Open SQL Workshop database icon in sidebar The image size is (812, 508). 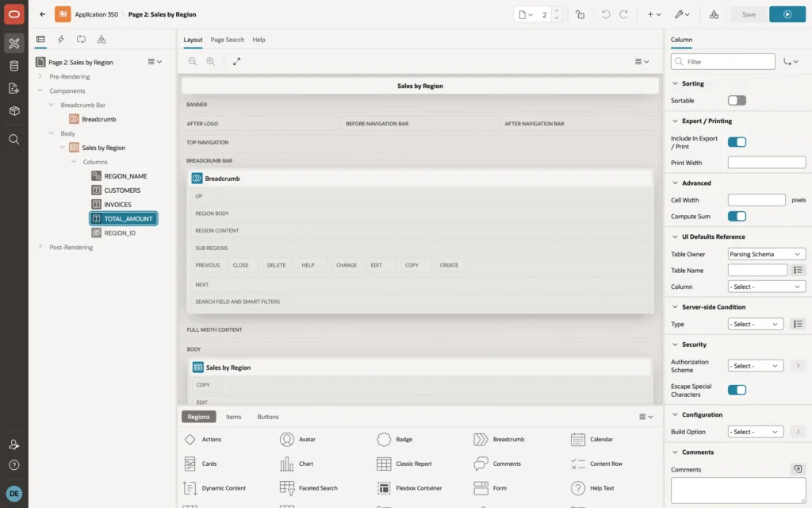(14, 66)
